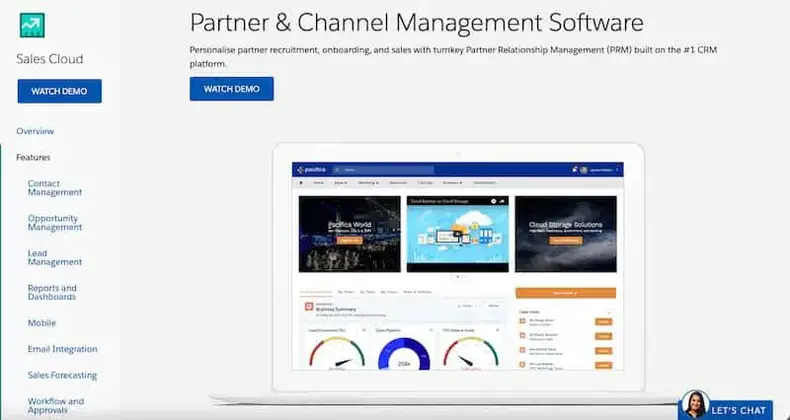This screenshot has height=420, width=790.
Task: Open Reports and Dashboards link
Action: [52, 292]
